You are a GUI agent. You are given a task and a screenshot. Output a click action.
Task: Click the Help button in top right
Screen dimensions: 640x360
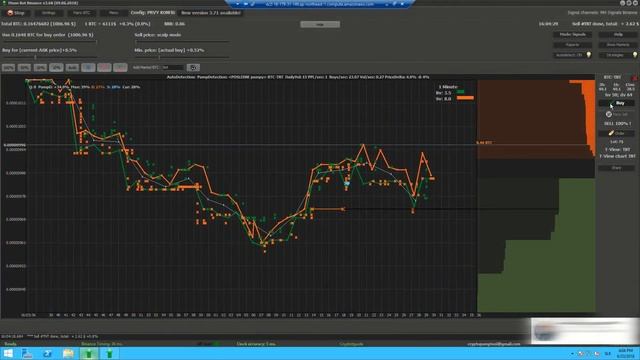[x=618, y=35]
